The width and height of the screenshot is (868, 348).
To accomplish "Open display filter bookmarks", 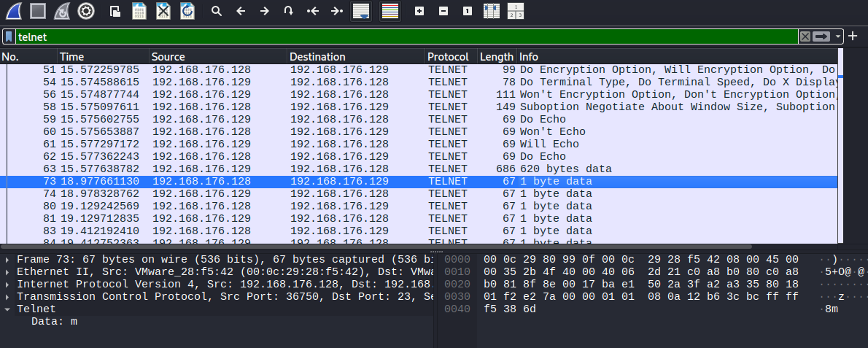I will 9,37.
